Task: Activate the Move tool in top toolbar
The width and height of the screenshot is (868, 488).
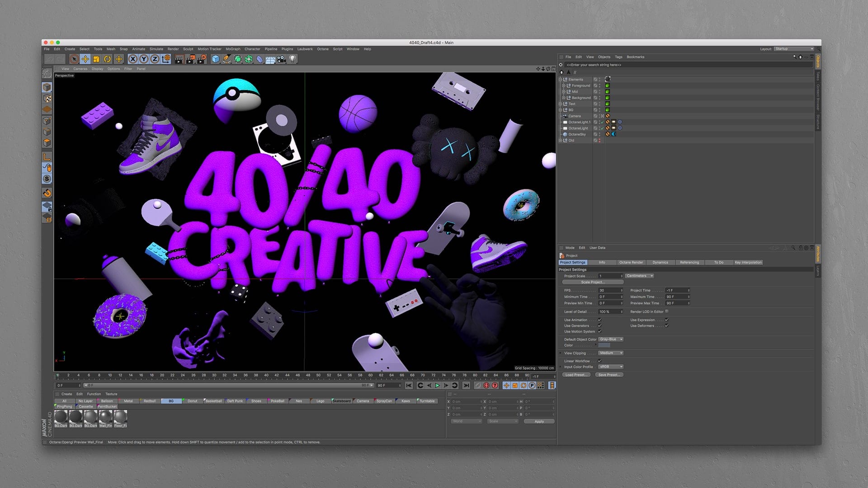Action: click(x=85, y=59)
